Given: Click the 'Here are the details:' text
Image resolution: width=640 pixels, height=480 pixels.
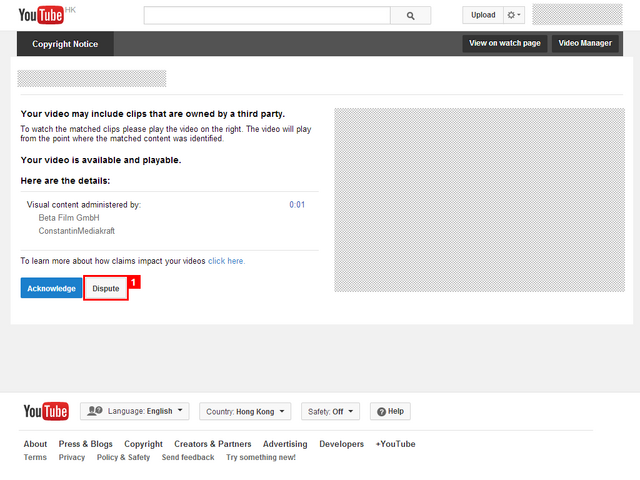Looking at the screenshot, I should [65, 181].
